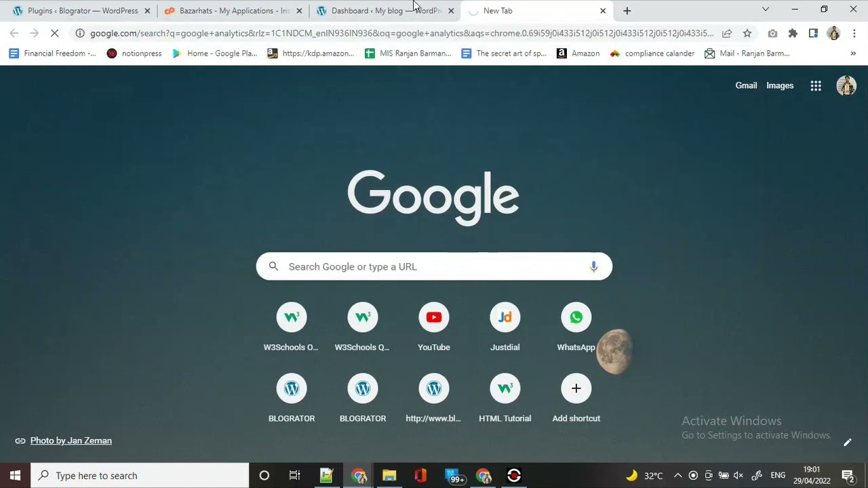The width and height of the screenshot is (868, 488).
Task: Open the Justdial shortcut
Action: point(505,317)
